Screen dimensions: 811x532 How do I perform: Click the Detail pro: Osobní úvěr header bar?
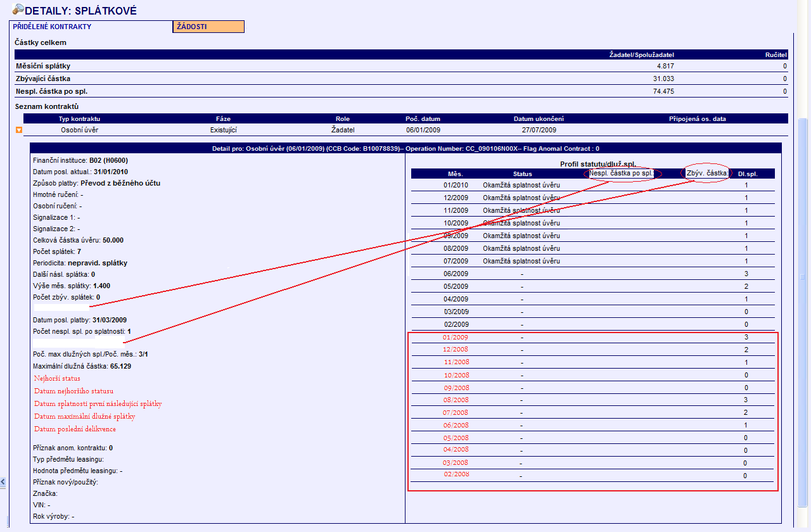point(405,148)
